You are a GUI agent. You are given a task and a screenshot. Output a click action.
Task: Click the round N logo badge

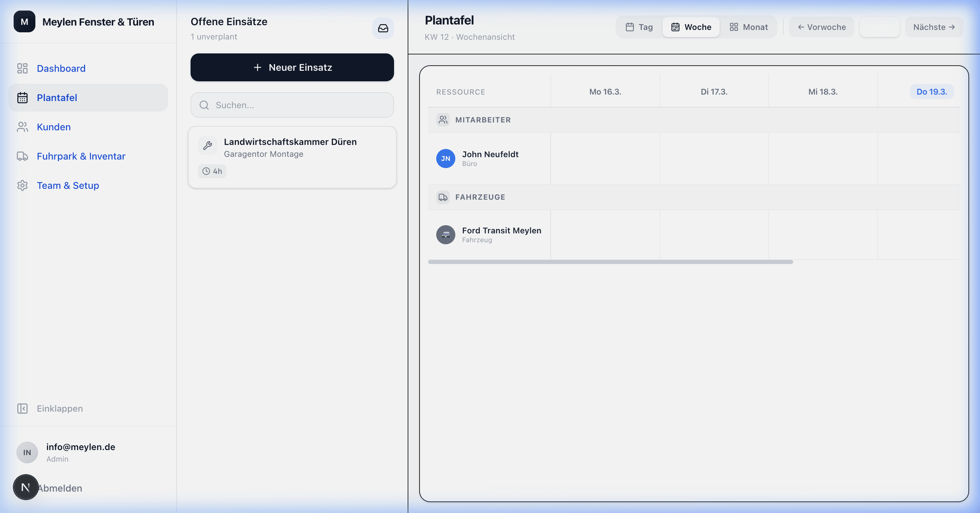26,487
